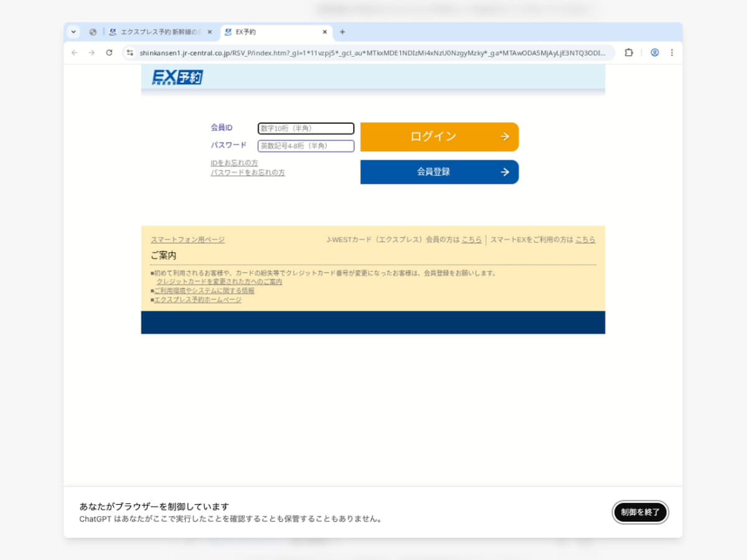The image size is (747, 560).
Task: Click the browser profile account icon
Action: click(x=654, y=53)
